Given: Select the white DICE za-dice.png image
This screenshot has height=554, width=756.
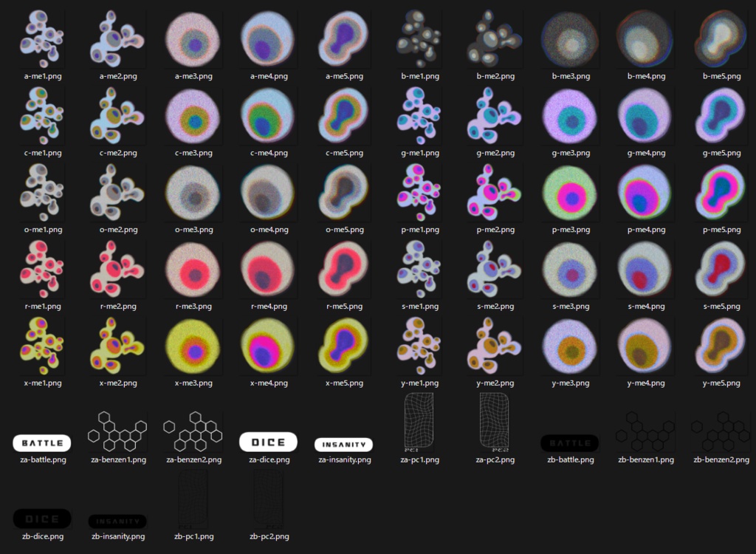Looking at the screenshot, I should pyautogui.click(x=269, y=442).
